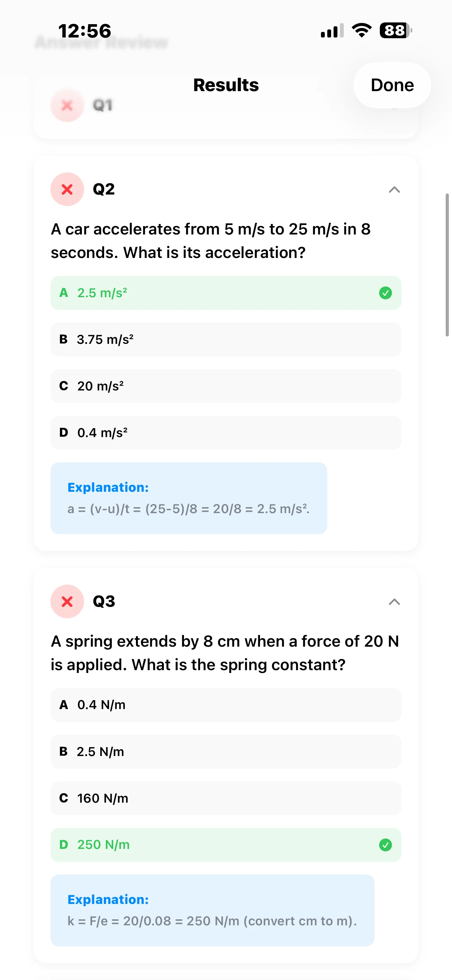This screenshot has width=452, height=980.
Task: Select answer option A 0.4 N/m
Action: click(226, 705)
